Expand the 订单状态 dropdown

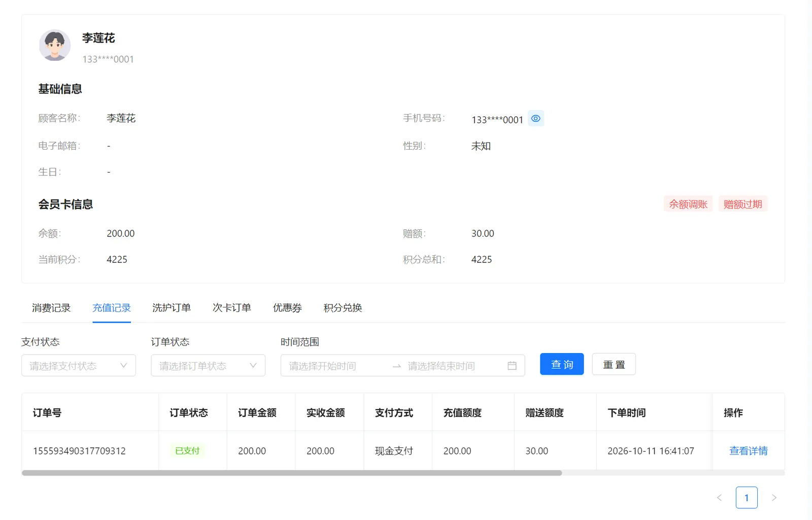click(208, 365)
